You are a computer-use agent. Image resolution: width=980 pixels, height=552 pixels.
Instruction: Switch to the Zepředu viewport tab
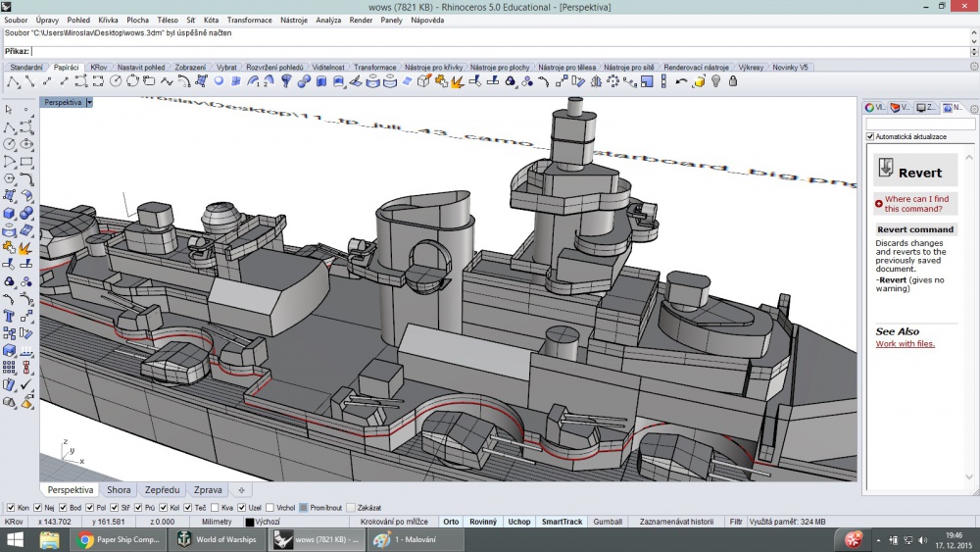click(x=162, y=490)
